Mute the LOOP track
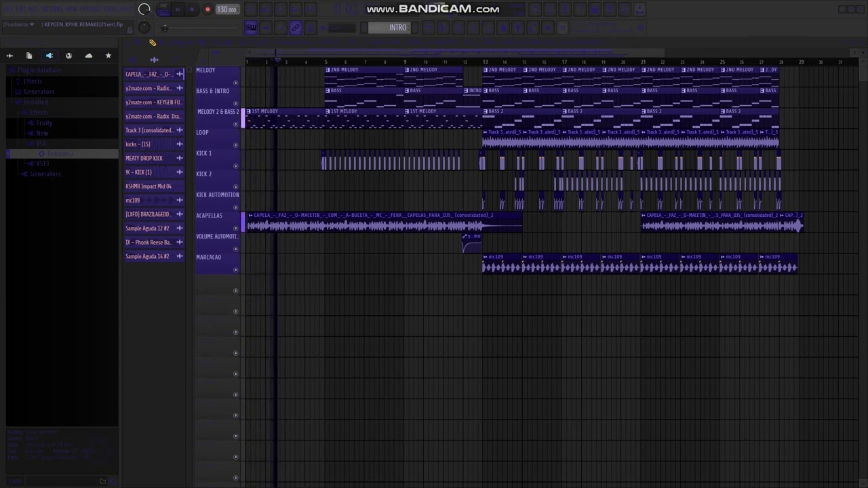The image size is (868, 488). [x=236, y=145]
